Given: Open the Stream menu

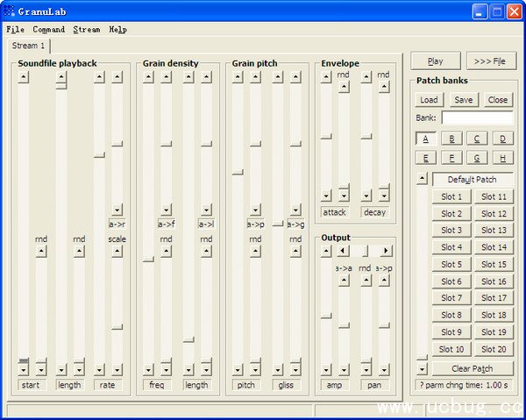Looking at the screenshot, I should (87, 29).
